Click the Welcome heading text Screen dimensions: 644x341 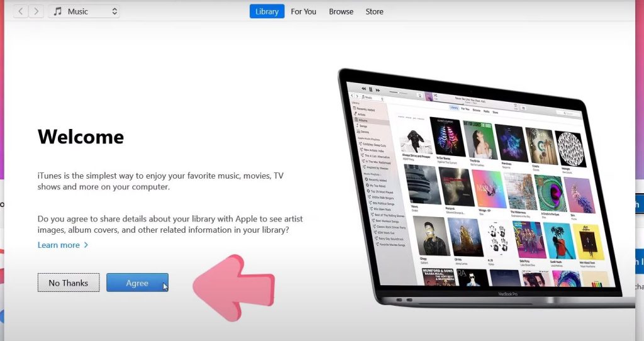(80, 137)
